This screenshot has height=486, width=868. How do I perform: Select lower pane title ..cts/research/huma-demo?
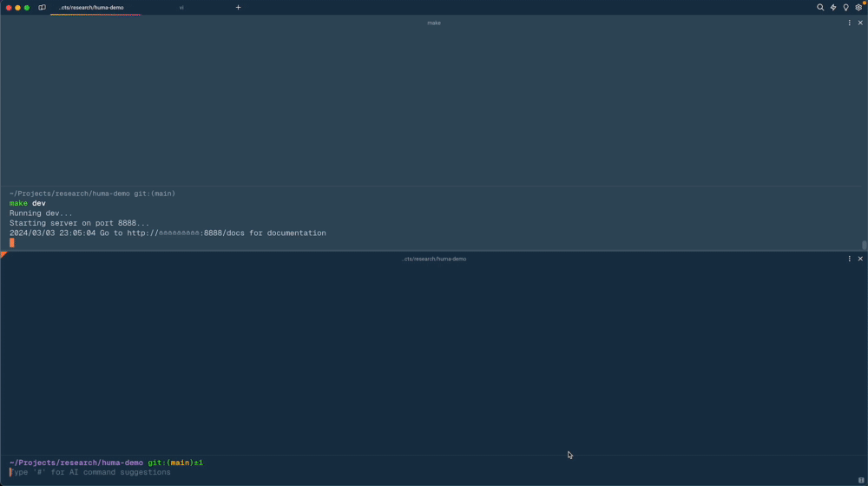click(434, 259)
